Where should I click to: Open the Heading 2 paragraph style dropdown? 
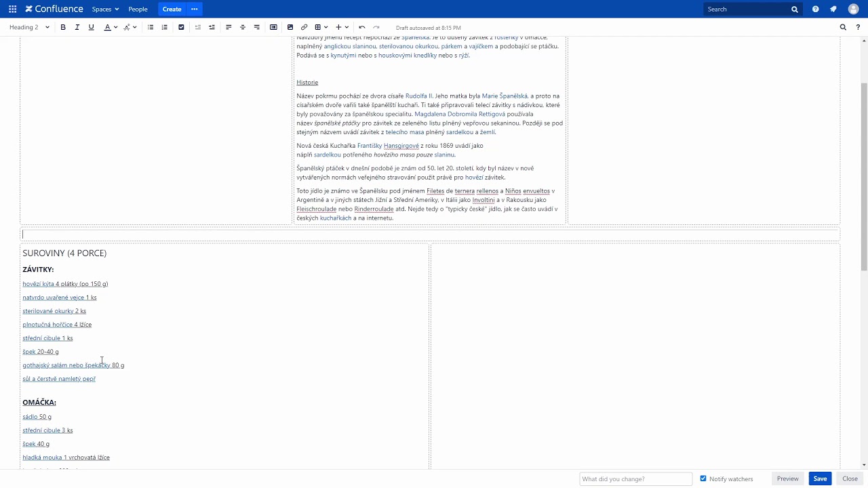(x=29, y=27)
